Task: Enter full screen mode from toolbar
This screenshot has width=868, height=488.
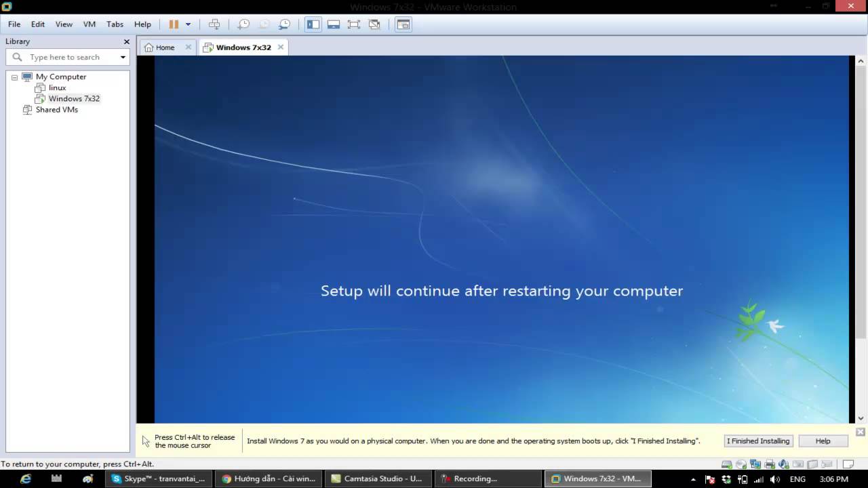Action: (354, 24)
